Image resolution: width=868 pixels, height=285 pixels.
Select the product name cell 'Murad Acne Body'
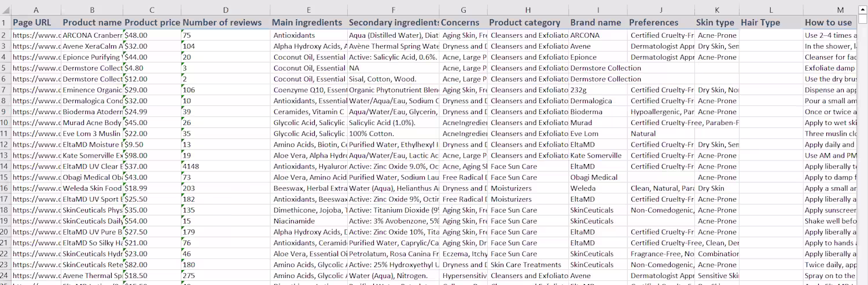tap(92, 123)
